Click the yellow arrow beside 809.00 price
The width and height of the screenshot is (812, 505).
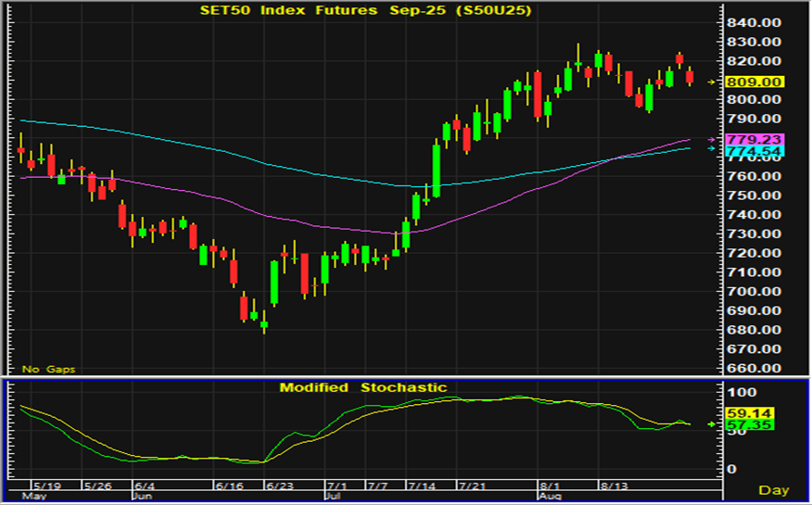(x=711, y=82)
